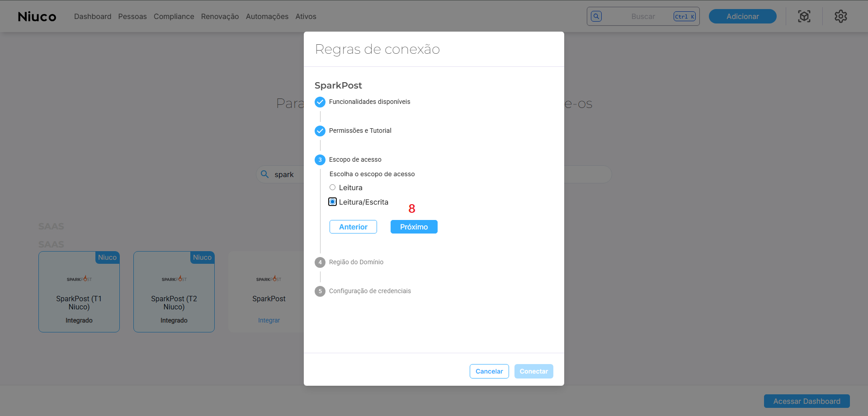Click step 5 circle Configuração de credenciais
The width and height of the screenshot is (868, 416).
[x=320, y=291]
